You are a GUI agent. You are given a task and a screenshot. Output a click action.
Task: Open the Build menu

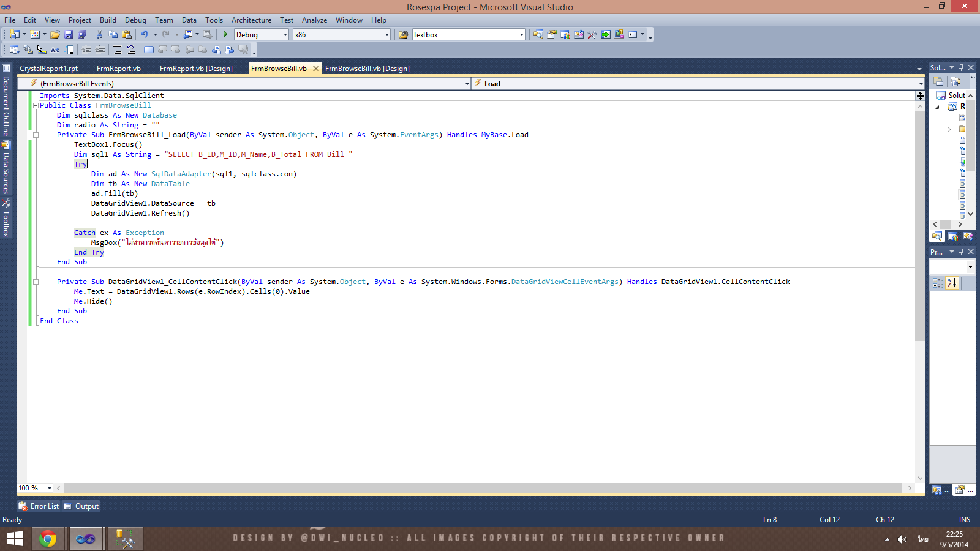(x=108, y=20)
